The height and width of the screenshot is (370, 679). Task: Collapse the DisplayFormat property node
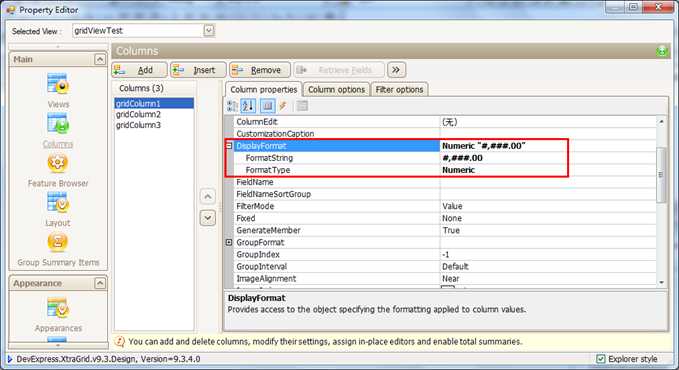[229, 146]
